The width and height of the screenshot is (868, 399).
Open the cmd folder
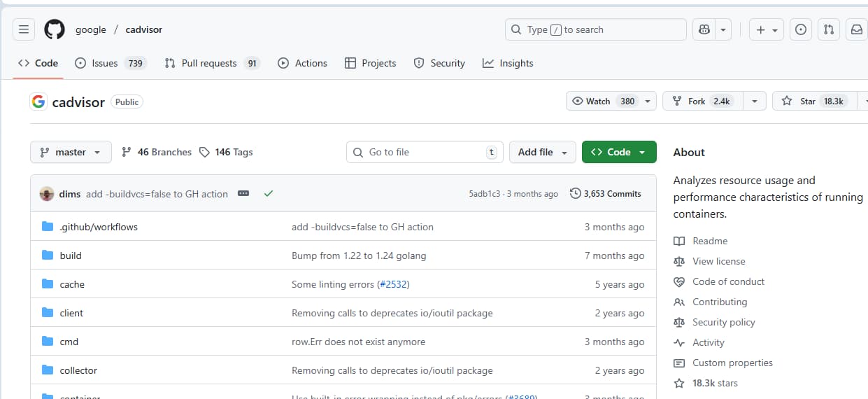(x=69, y=342)
